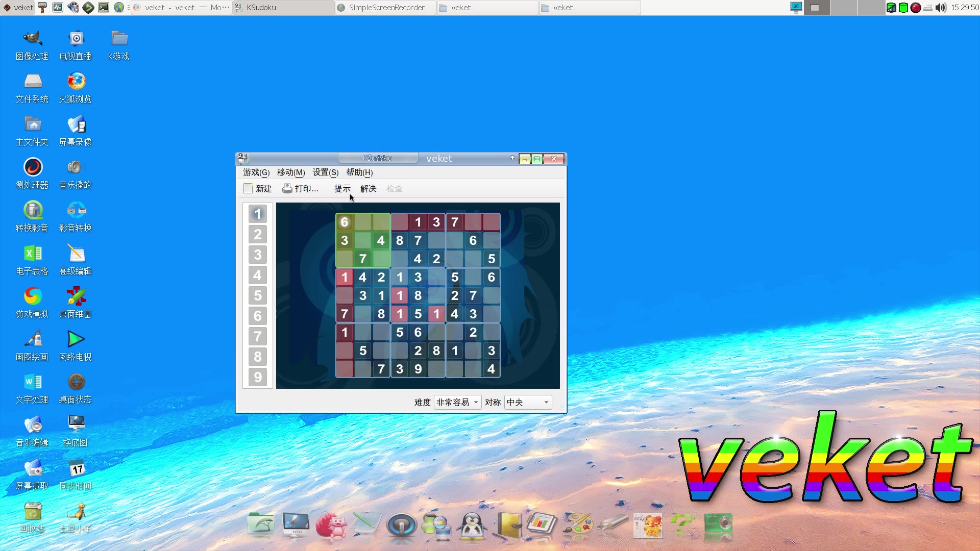Click the volume speaker tray icon
980x551 pixels.
(941, 8)
